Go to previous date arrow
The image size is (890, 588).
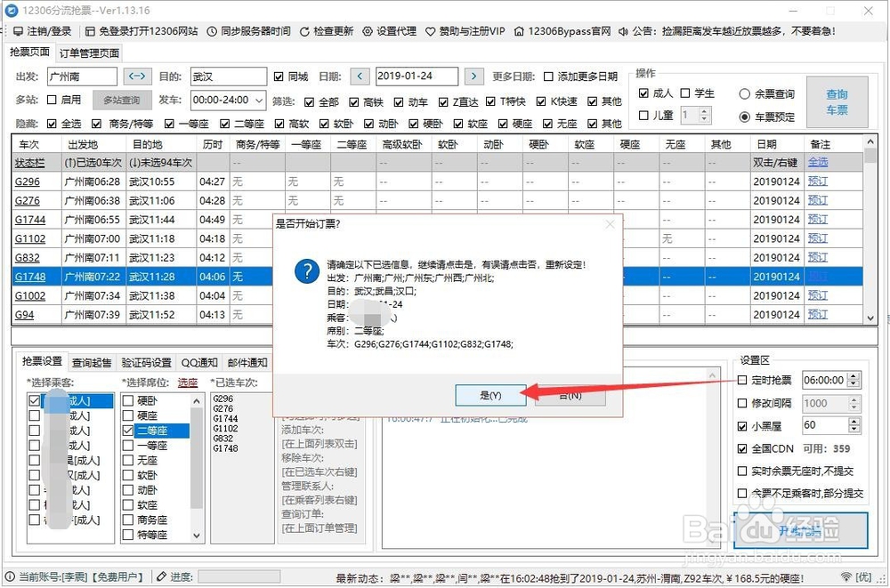(360, 76)
